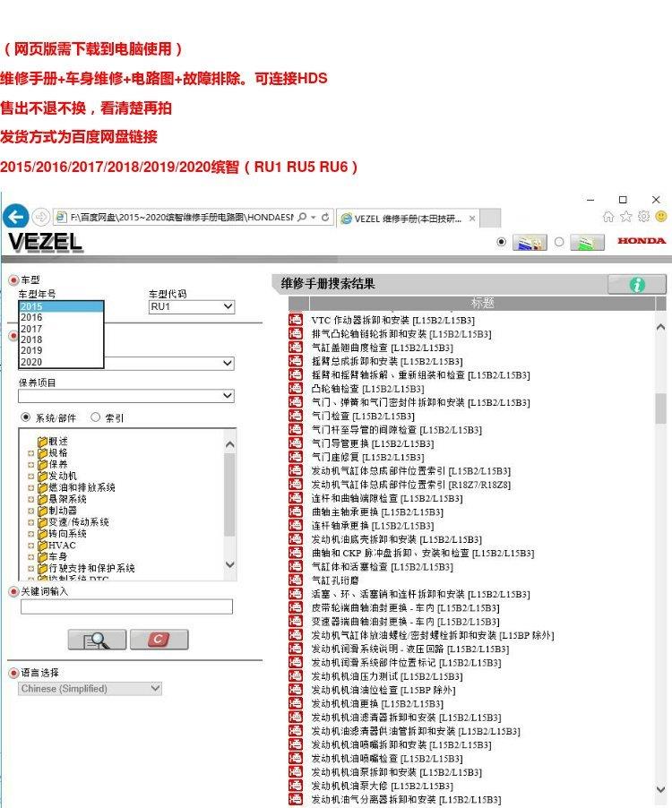Open 发动机机油压力测试 result link

point(387,676)
